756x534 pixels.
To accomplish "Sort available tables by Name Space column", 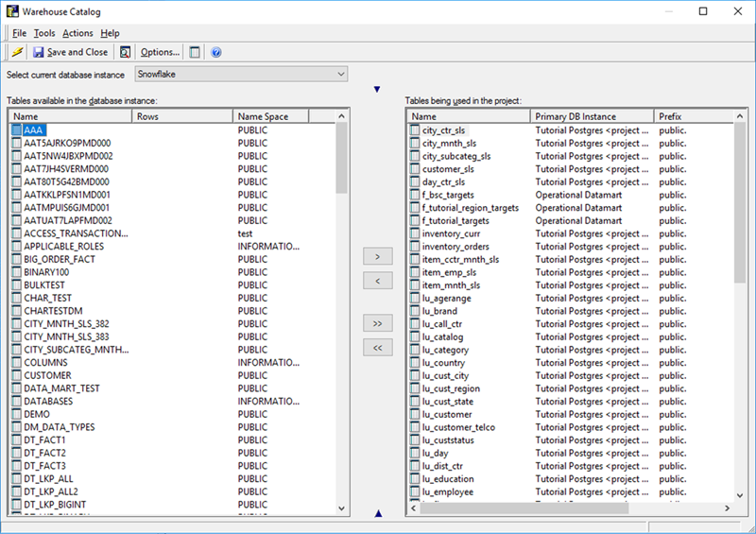I will click(x=270, y=116).
